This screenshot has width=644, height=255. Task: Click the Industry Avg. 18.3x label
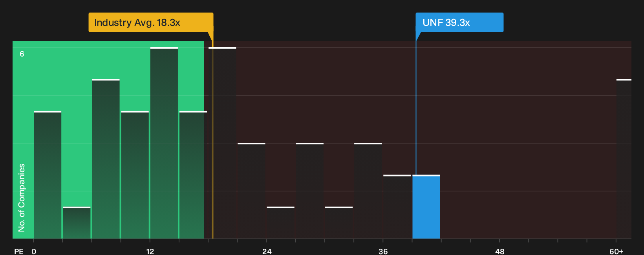[151, 22]
